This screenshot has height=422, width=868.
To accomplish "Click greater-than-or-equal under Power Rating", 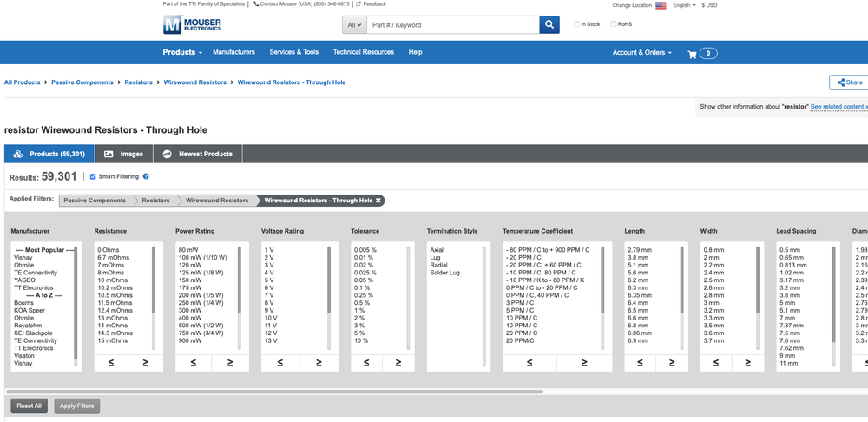I will pyautogui.click(x=230, y=363).
